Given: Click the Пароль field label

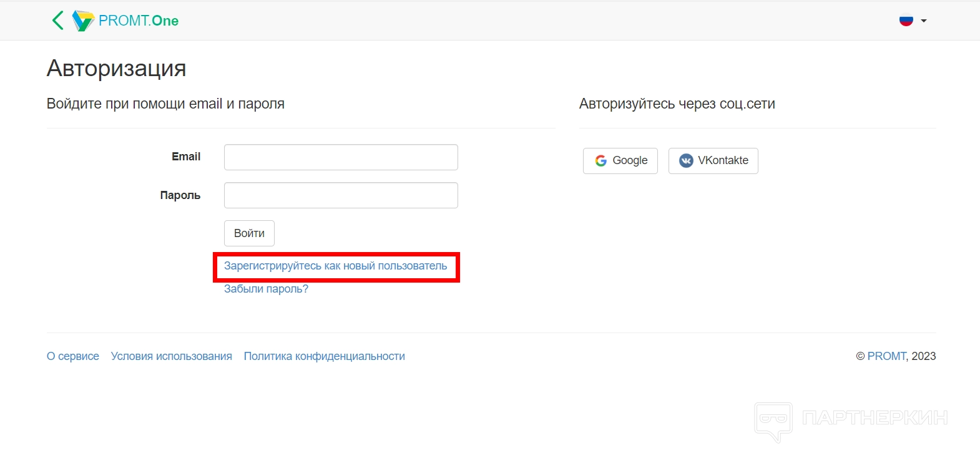Looking at the screenshot, I should tap(180, 195).
